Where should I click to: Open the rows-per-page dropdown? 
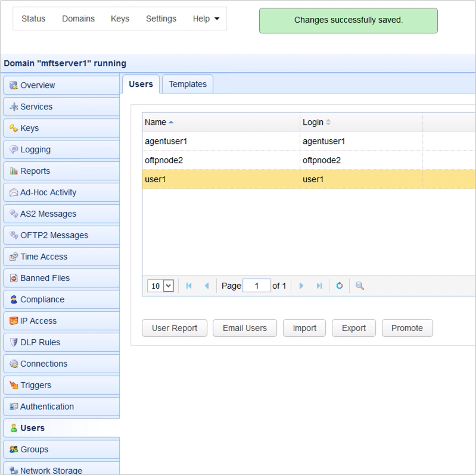[160, 286]
